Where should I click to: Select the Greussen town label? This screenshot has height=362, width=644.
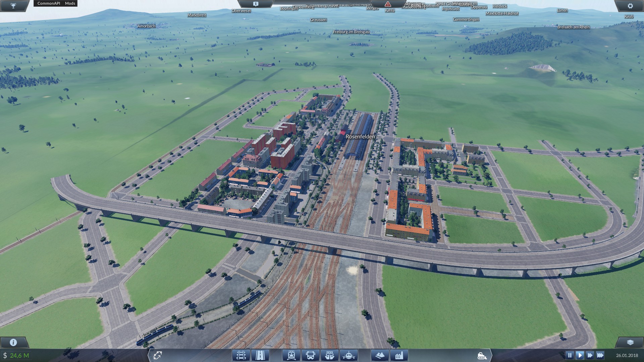[x=318, y=20]
